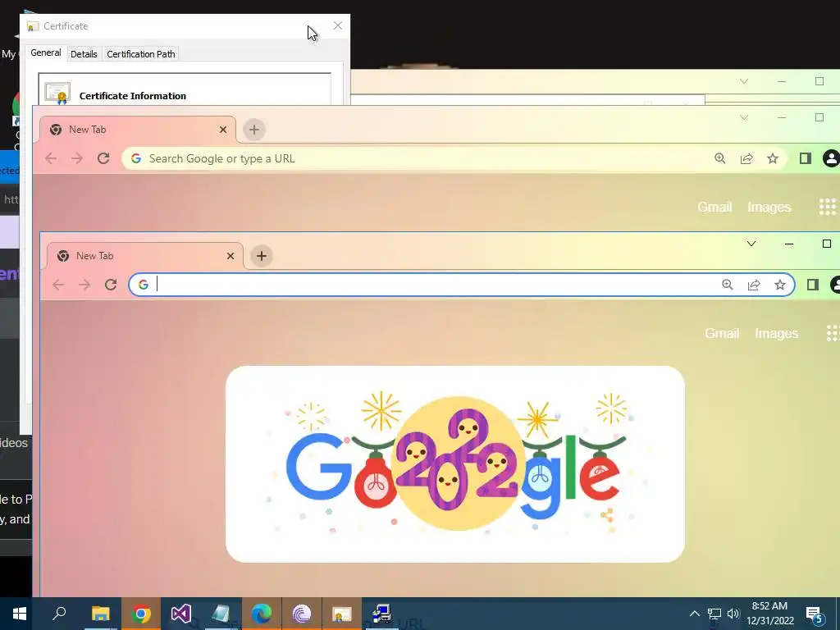
Task: Go back in middle Chrome window
Action: pyautogui.click(x=51, y=158)
